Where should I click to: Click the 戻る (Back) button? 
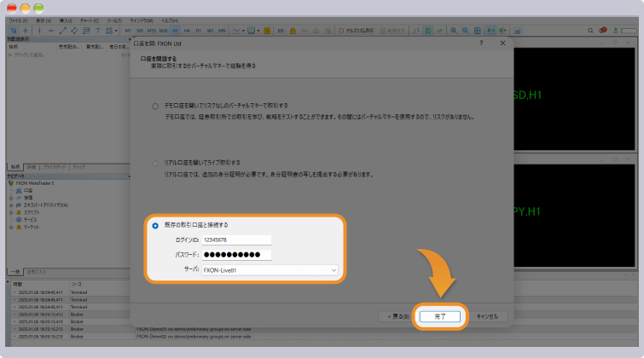pyautogui.click(x=398, y=316)
